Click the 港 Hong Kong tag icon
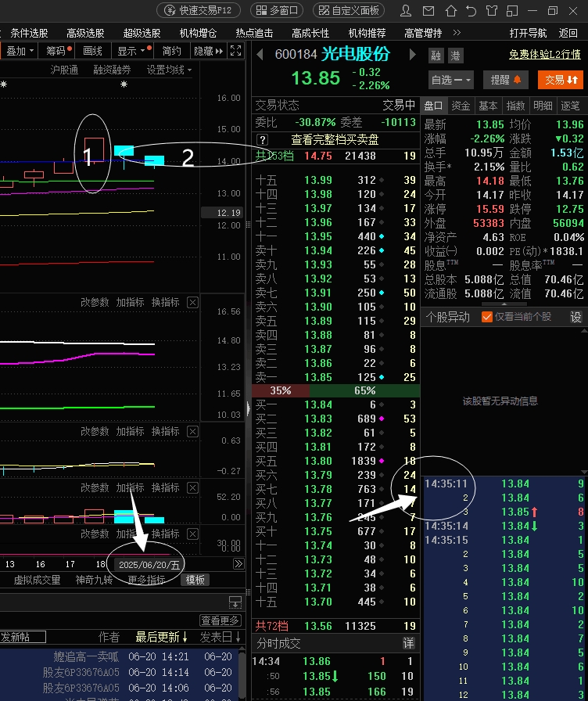The height and width of the screenshot is (701, 588). [455, 56]
